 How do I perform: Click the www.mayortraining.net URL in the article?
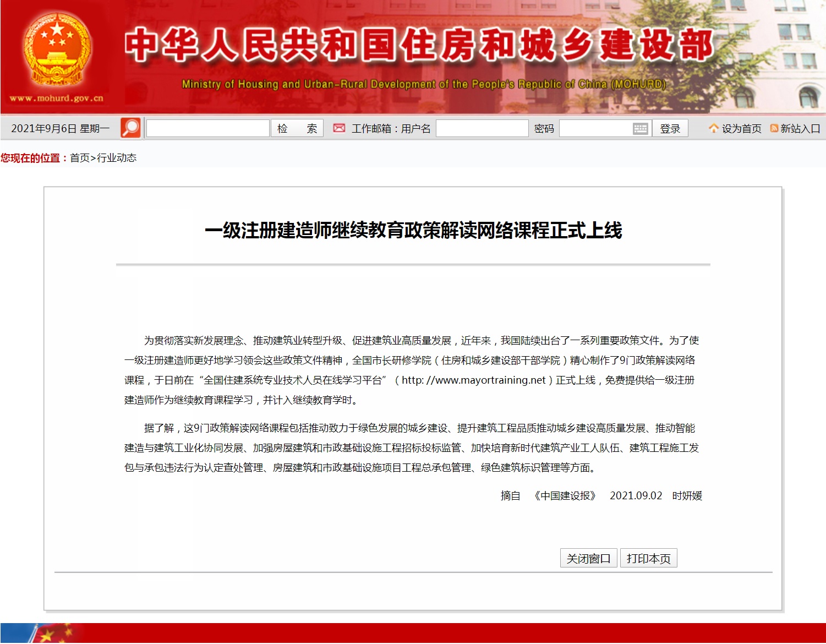473,380
